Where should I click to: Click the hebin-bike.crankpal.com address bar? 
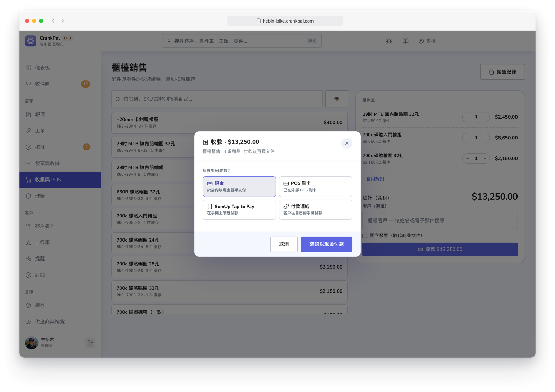[x=285, y=21]
